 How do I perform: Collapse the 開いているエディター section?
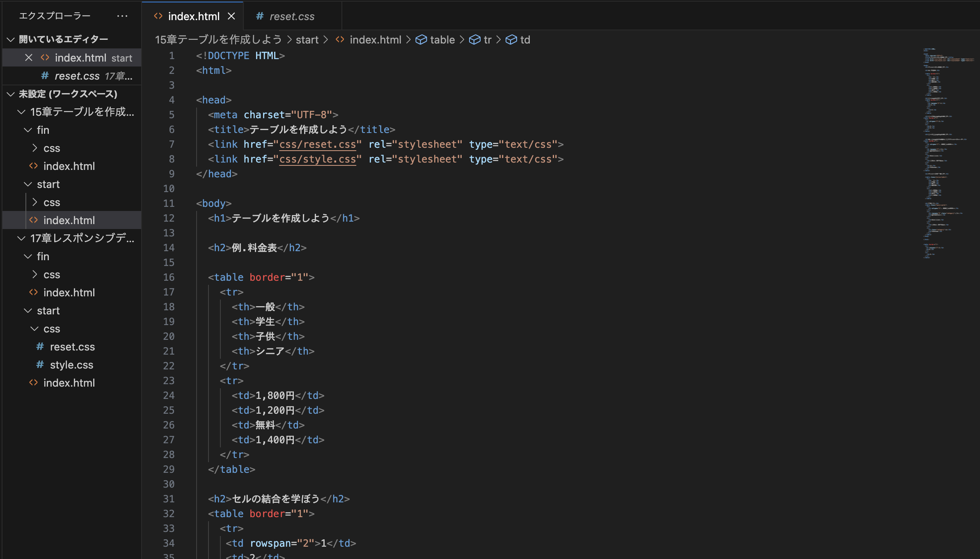tap(10, 38)
